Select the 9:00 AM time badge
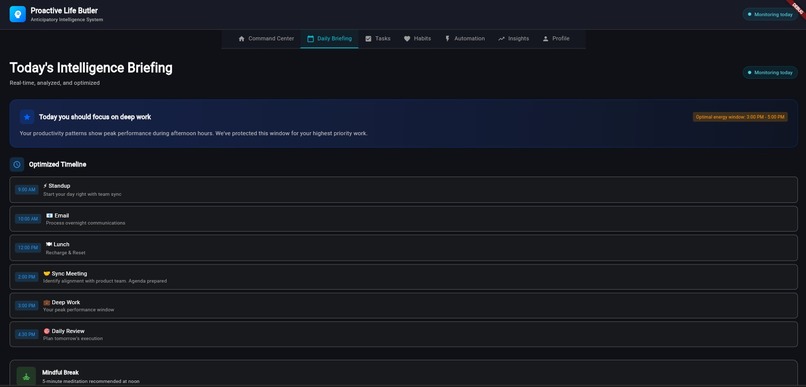This screenshot has width=806, height=387. coord(26,190)
